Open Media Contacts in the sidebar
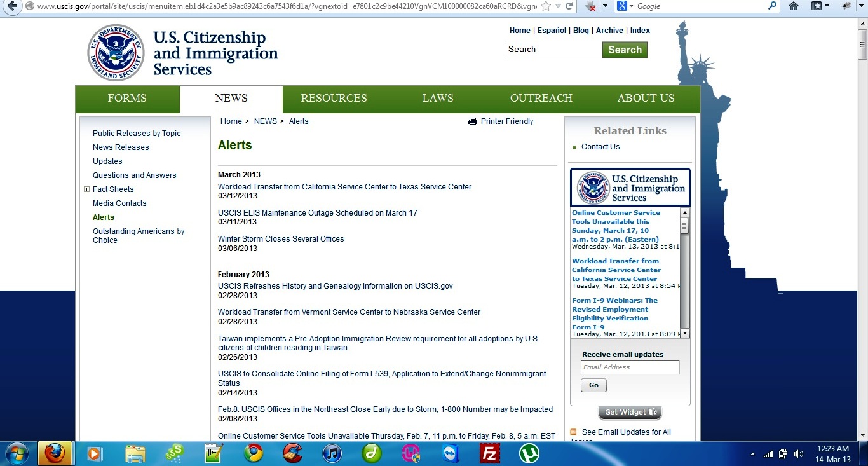 119,203
